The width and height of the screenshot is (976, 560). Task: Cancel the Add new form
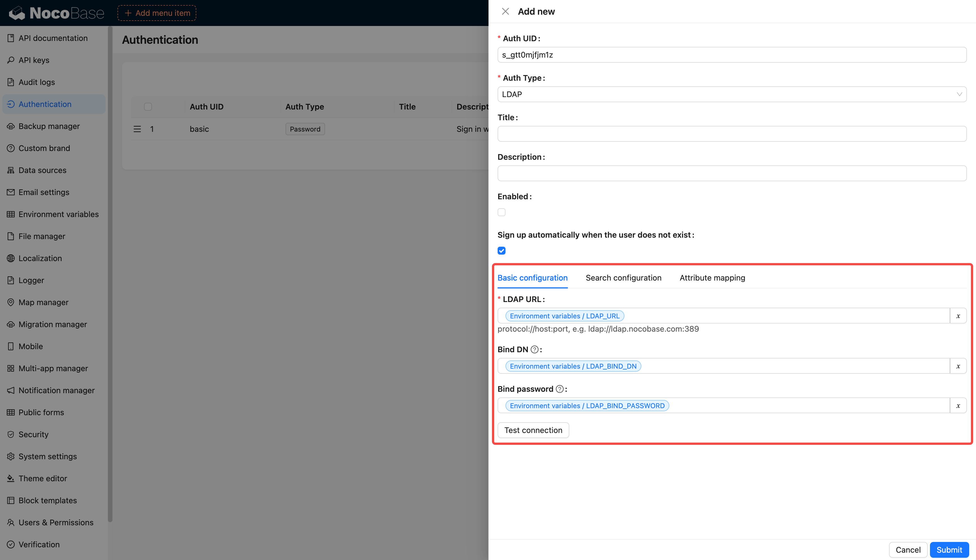click(908, 550)
